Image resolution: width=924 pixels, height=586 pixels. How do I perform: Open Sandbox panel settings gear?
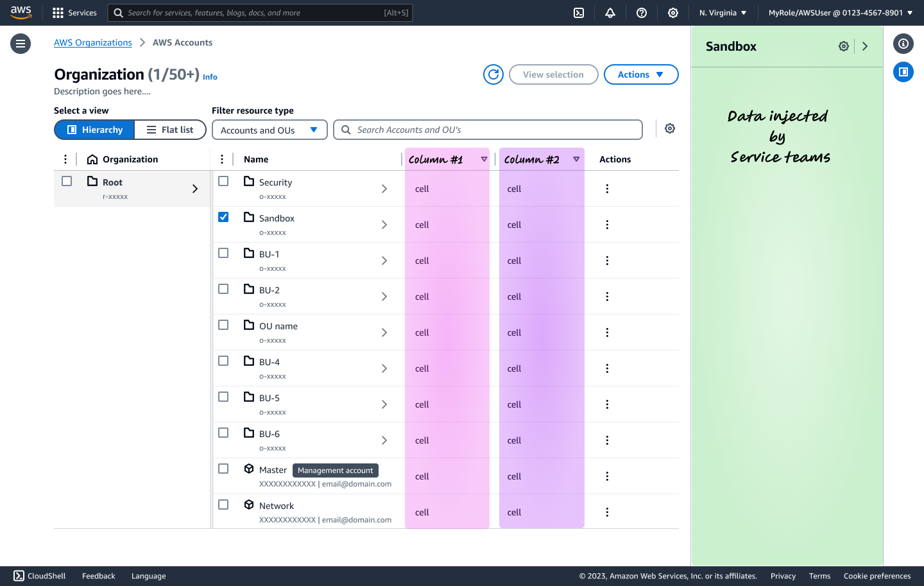coord(844,46)
